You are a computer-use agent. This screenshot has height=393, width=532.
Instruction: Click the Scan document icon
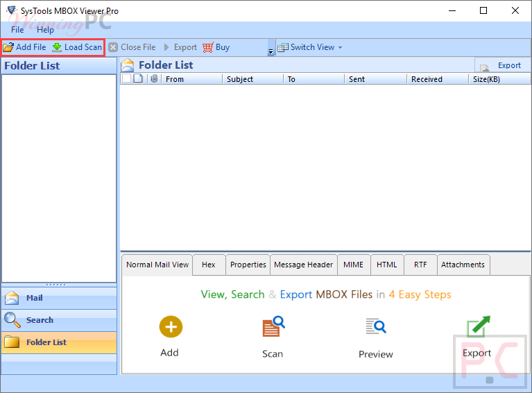point(273,327)
